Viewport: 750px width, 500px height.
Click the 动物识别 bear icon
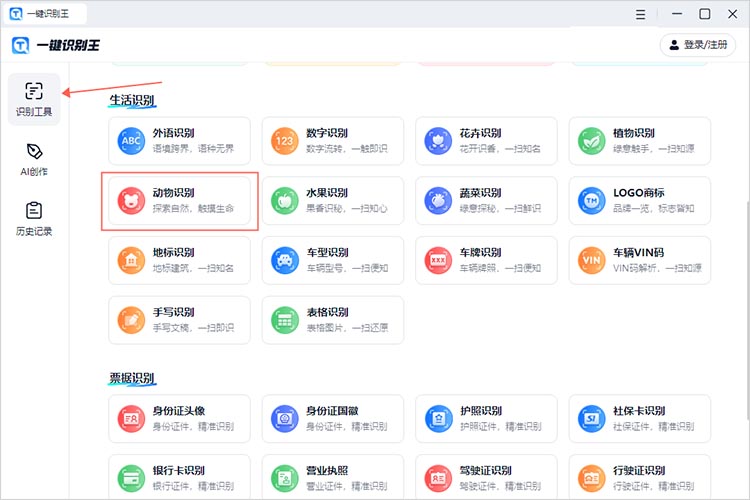click(131, 201)
